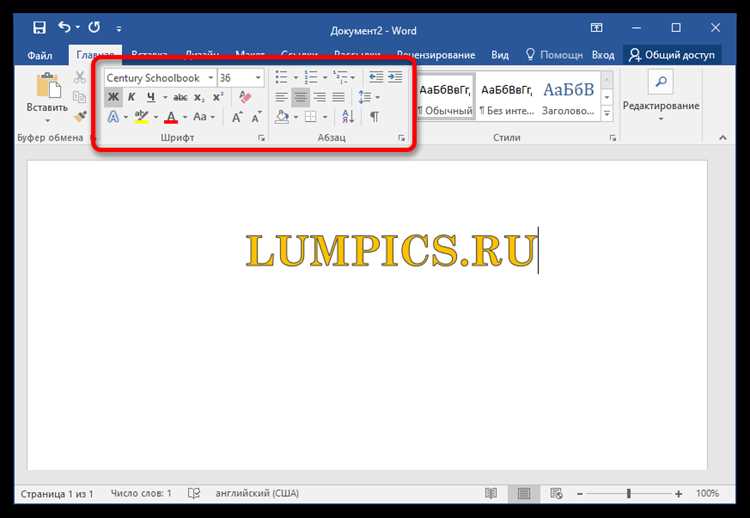Viewport: 750px width, 518px height.
Task: Cut the selection with scissors icon
Action: (x=79, y=77)
